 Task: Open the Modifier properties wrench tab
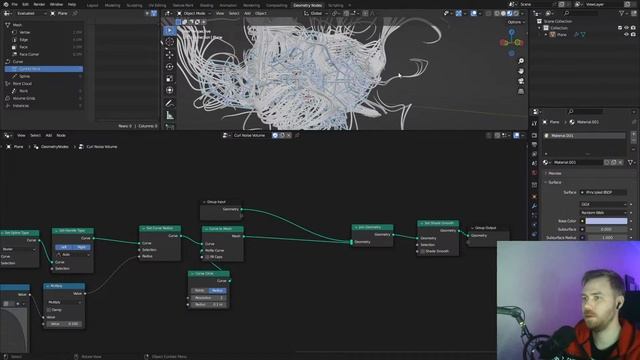click(534, 206)
